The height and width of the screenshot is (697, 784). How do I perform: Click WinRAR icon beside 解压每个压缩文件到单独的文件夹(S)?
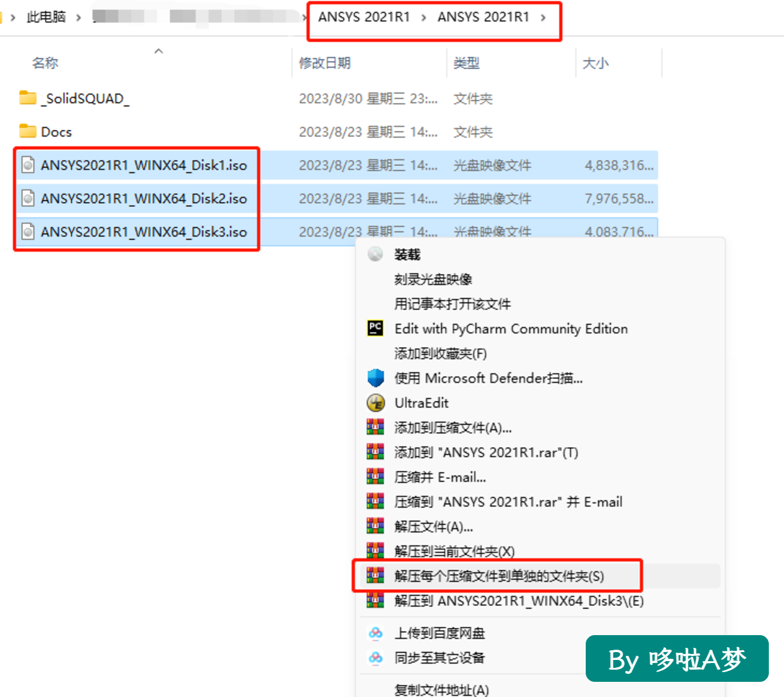[375, 576]
